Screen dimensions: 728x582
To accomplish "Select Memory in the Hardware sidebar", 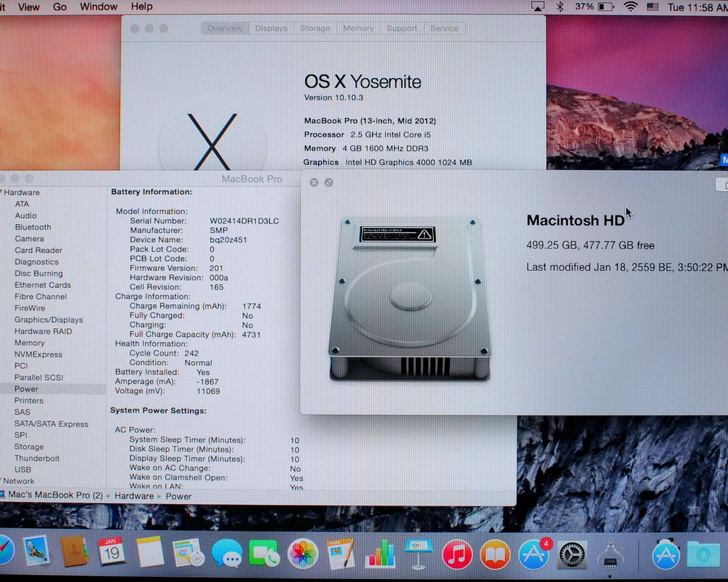I will [29, 343].
